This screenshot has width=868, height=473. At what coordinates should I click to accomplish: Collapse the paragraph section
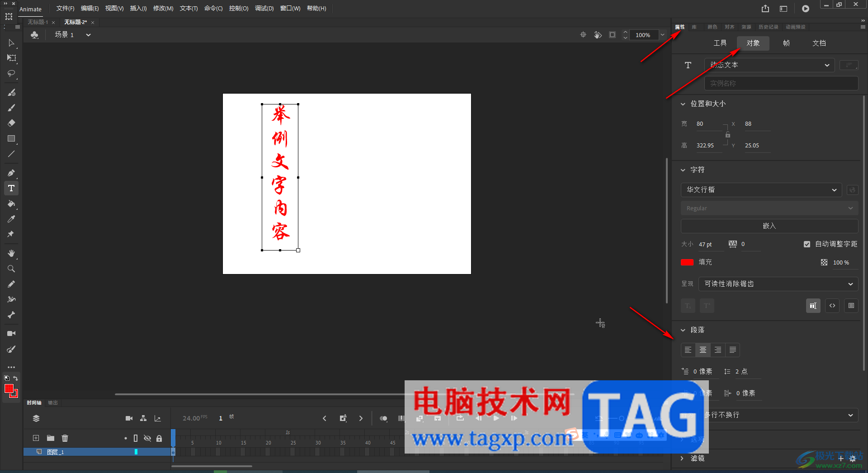point(683,330)
